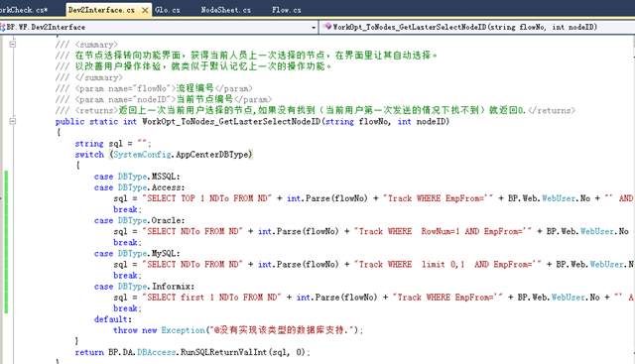Image resolution: width=635 pixels, height=364 pixels.
Task: Click the break statement under DBType.Informix
Action: point(127,308)
